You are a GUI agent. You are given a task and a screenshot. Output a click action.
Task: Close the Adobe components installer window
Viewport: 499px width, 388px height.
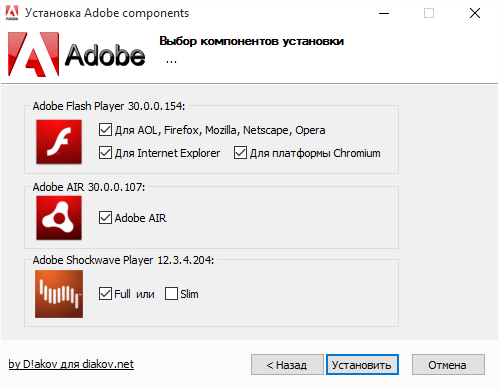(475, 13)
